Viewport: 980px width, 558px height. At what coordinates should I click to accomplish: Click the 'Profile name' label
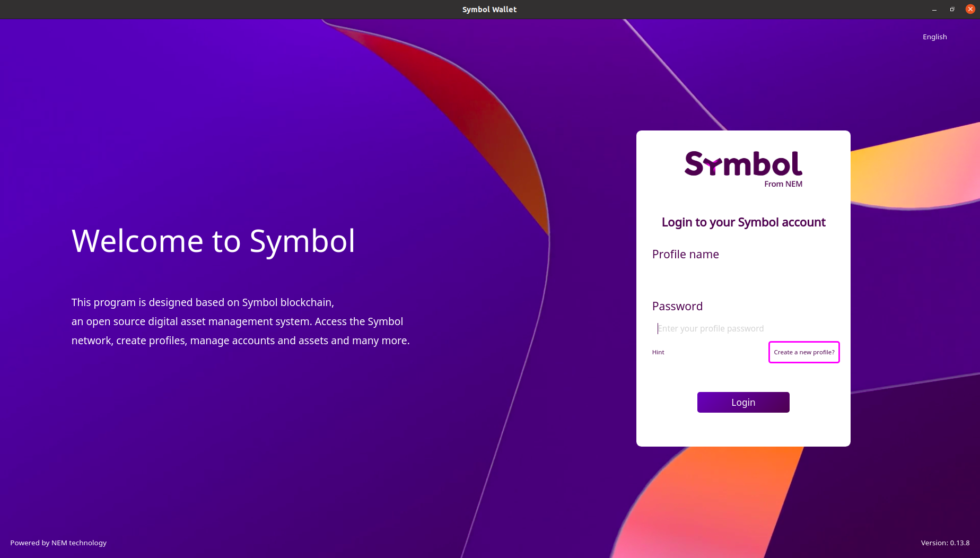685,254
